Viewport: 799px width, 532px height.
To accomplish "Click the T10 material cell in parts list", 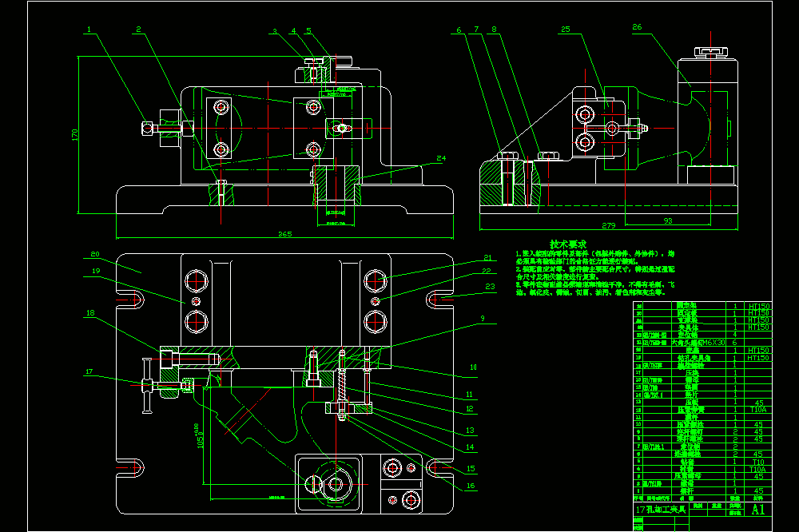I will [x=758, y=463].
